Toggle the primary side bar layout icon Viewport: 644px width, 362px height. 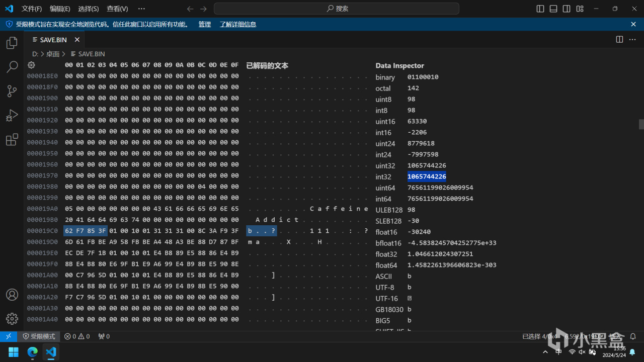coord(540,9)
